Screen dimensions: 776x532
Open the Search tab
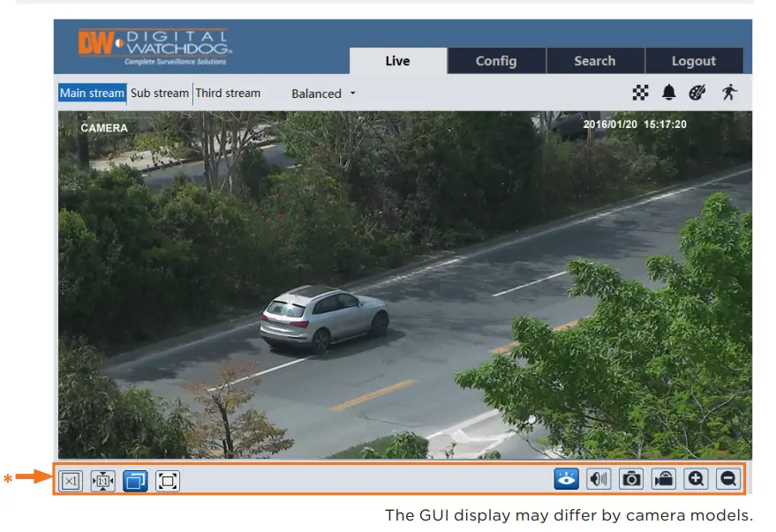pos(596,61)
